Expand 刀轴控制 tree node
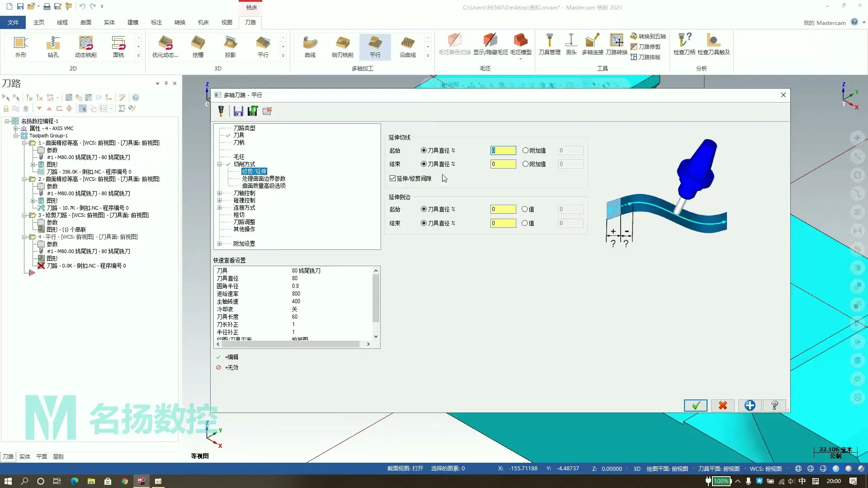The height and width of the screenshot is (488, 868). pyautogui.click(x=220, y=193)
